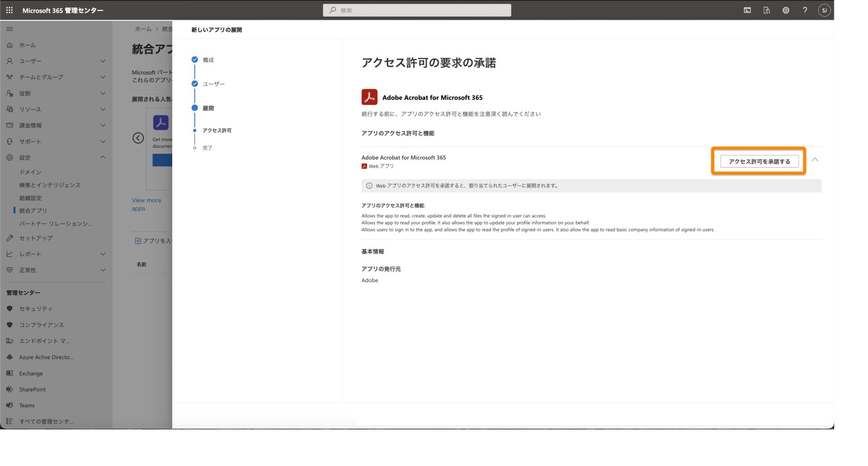Open Cloud Shell icon in header
The image size is (868, 466).
[747, 10]
